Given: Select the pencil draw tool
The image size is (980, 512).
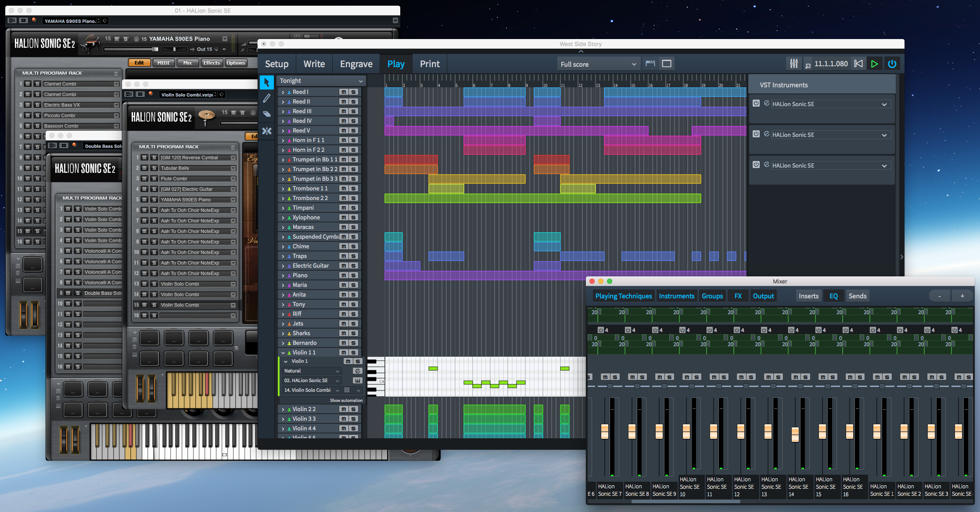Looking at the screenshot, I should 266,98.
